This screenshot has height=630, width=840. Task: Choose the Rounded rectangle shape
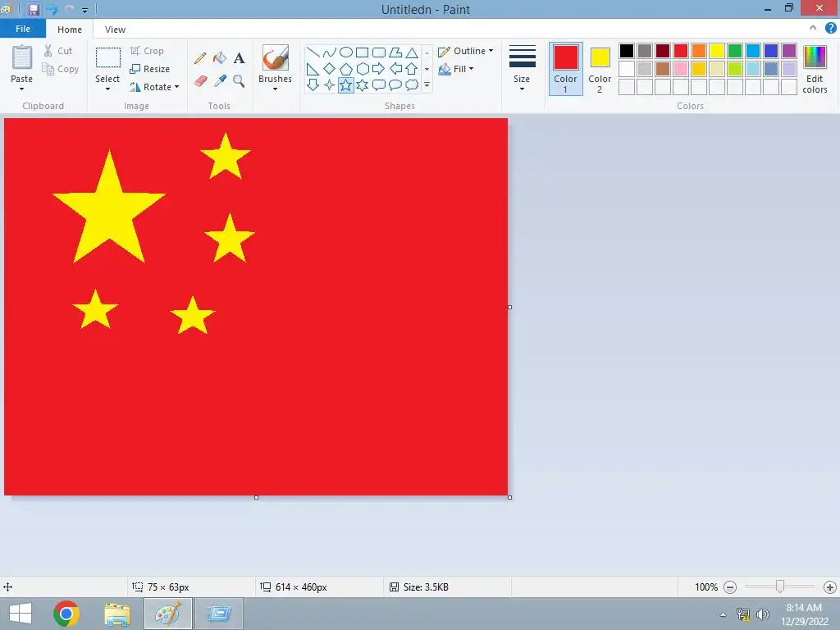pyautogui.click(x=379, y=52)
